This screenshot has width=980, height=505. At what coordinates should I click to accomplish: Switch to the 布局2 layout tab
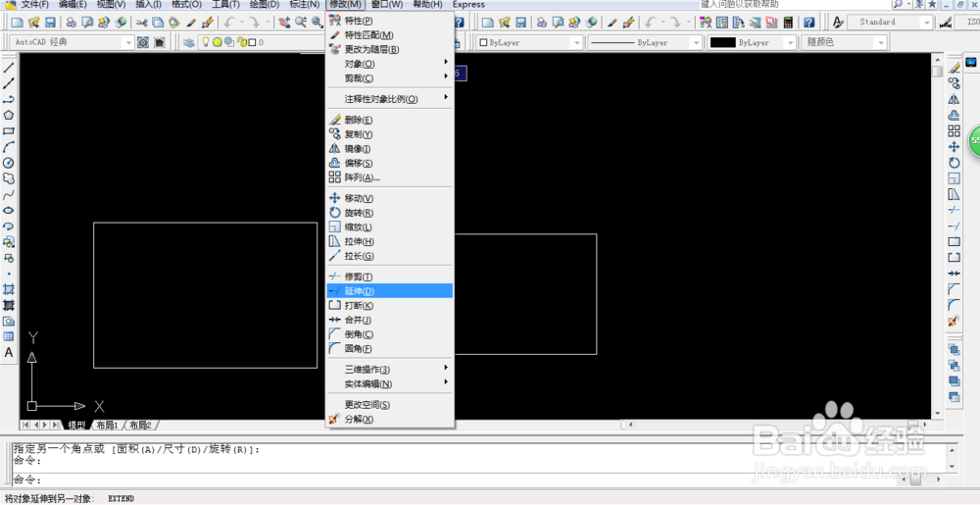pyautogui.click(x=140, y=425)
